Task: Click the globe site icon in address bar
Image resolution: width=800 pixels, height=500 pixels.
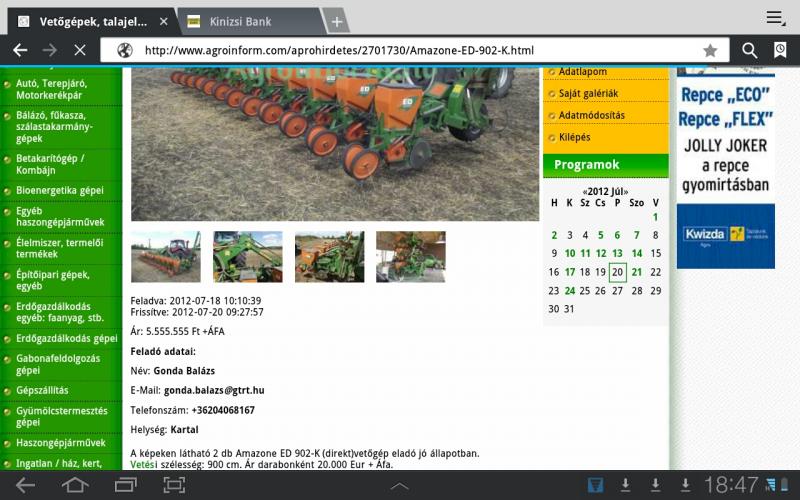Action: pyautogui.click(x=124, y=50)
